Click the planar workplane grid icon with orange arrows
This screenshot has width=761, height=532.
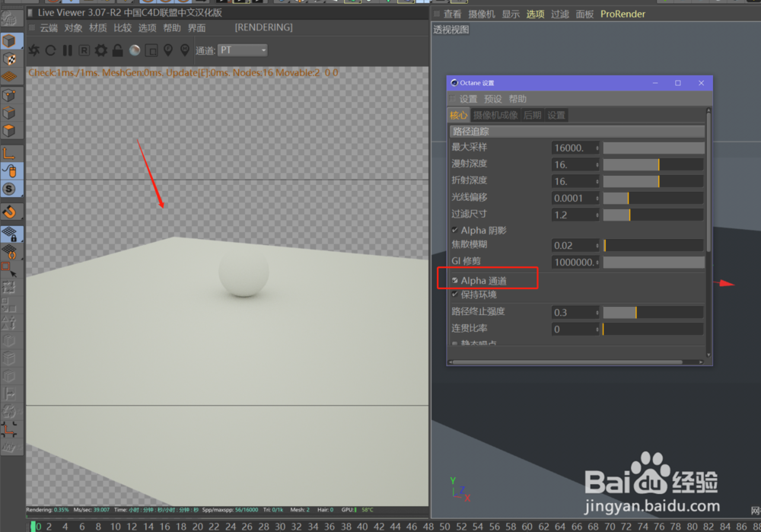tap(9, 251)
